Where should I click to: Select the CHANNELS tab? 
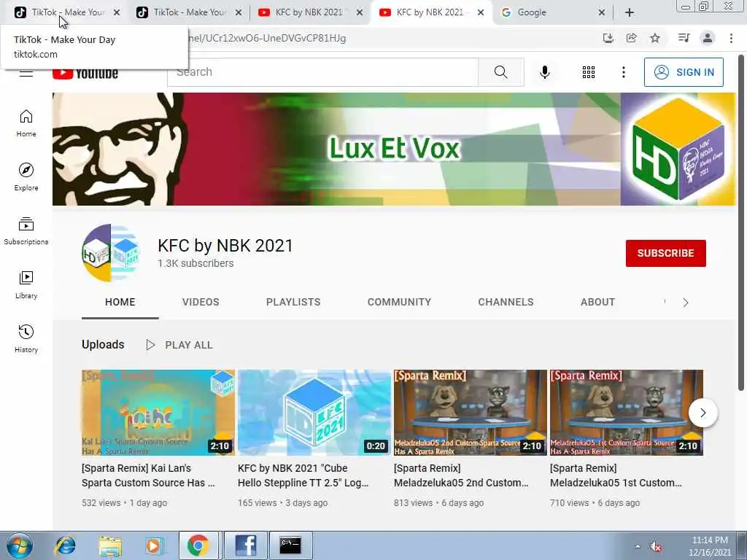pos(506,302)
